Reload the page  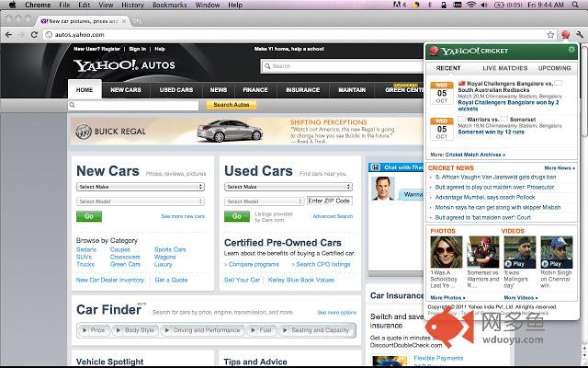pos(34,35)
